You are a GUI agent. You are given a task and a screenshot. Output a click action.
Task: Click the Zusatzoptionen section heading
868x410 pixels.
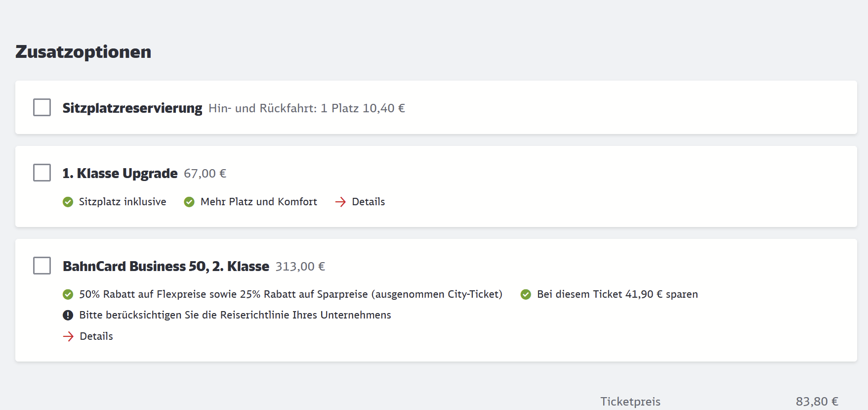point(83,52)
